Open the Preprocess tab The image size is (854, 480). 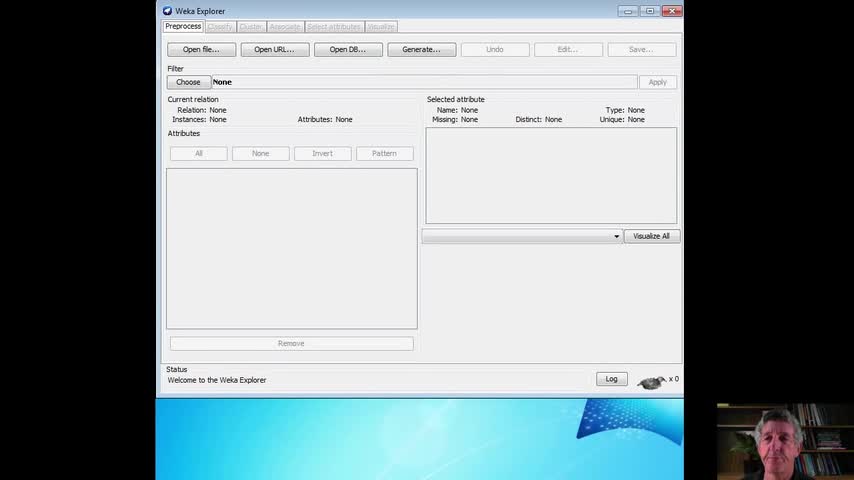183,26
